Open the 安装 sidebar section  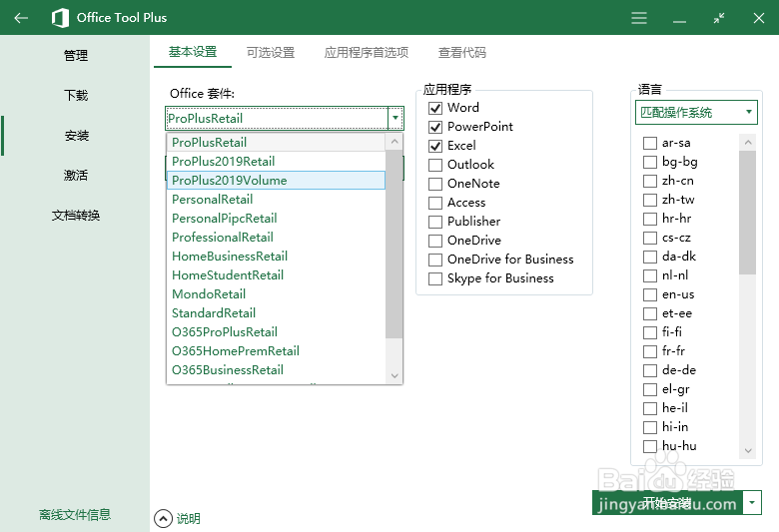click(x=76, y=135)
